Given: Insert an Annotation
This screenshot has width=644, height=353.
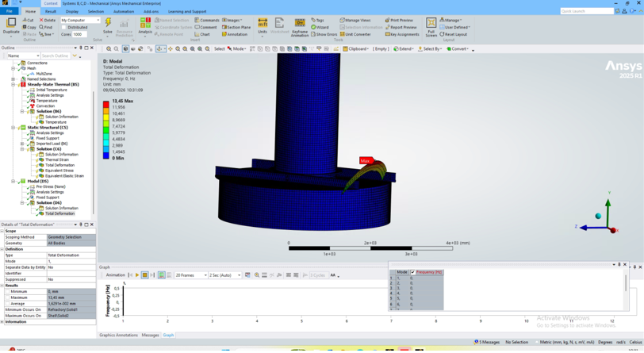Looking at the screenshot, I should [x=235, y=34].
